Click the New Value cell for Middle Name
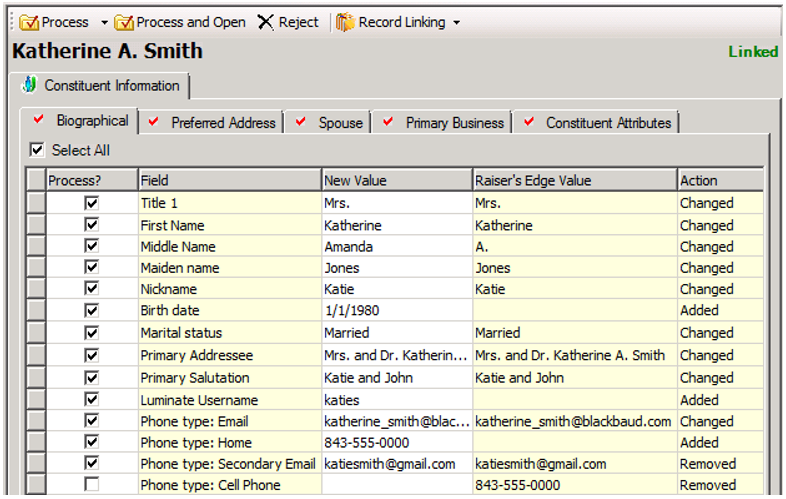This screenshot has height=499, width=786. click(396, 247)
